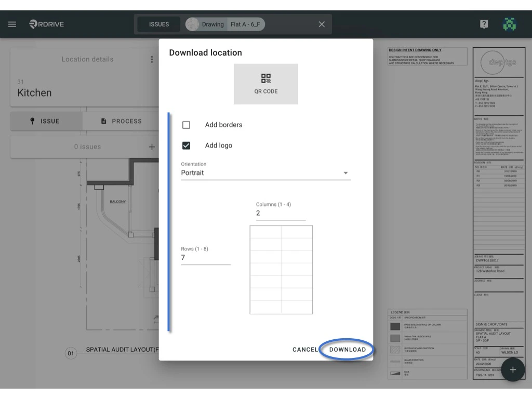Click the Rows input field
The width and height of the screenshot is (532, 399).
[206, 257]
